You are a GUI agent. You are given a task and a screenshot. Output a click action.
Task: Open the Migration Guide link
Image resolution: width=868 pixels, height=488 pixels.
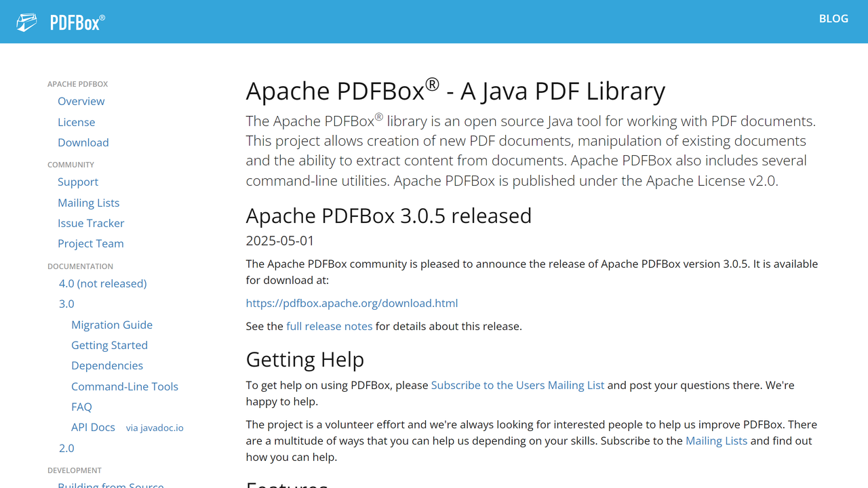112,325
